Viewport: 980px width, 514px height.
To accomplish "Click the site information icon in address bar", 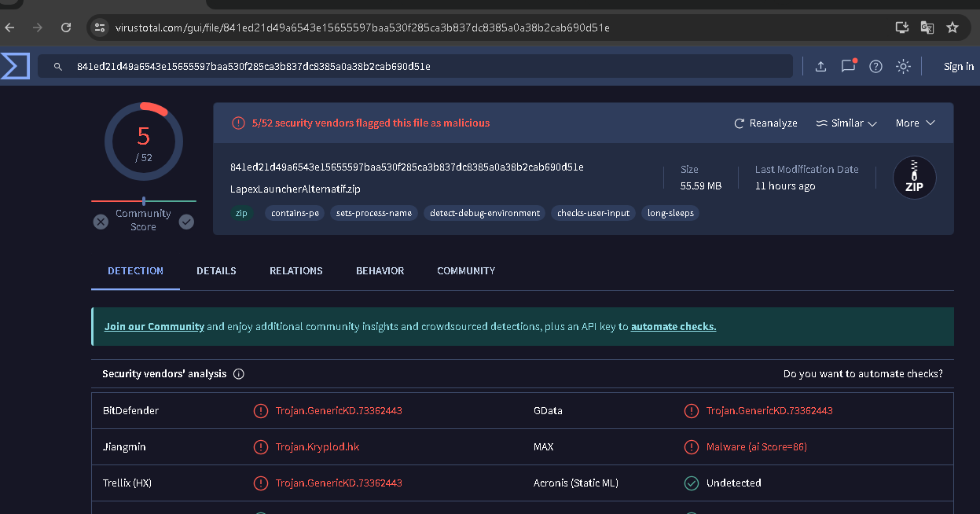I will coord(99,28).
